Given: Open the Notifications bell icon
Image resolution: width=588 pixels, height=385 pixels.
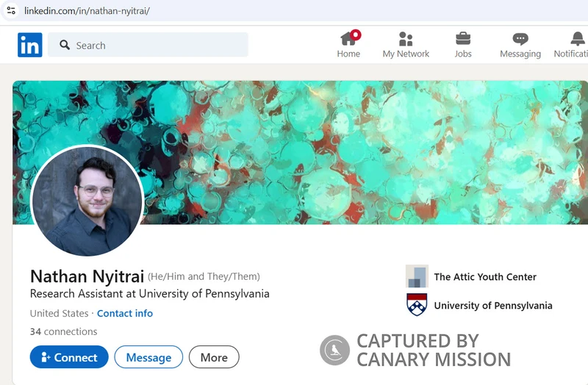Looking at the screenshot, I should (577, 39).
